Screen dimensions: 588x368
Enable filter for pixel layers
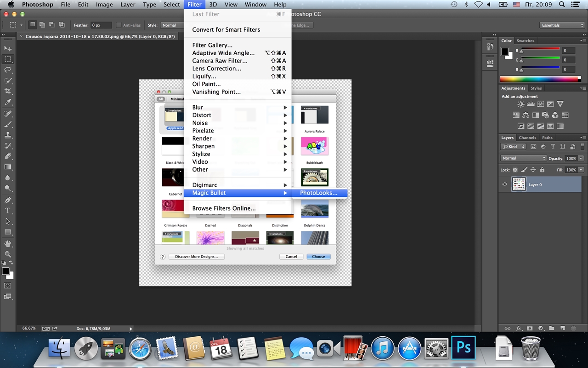[x=533, y=147]
